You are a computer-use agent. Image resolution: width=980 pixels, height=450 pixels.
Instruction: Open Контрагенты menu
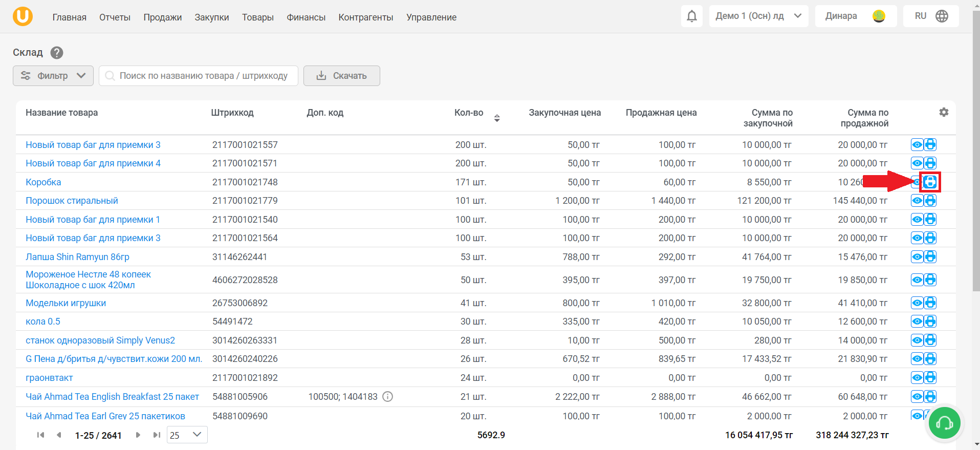[366, 17]
